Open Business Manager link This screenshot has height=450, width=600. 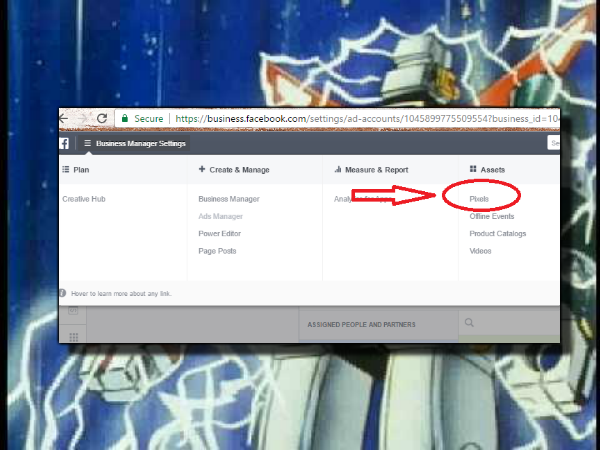[x=229, y=199]
